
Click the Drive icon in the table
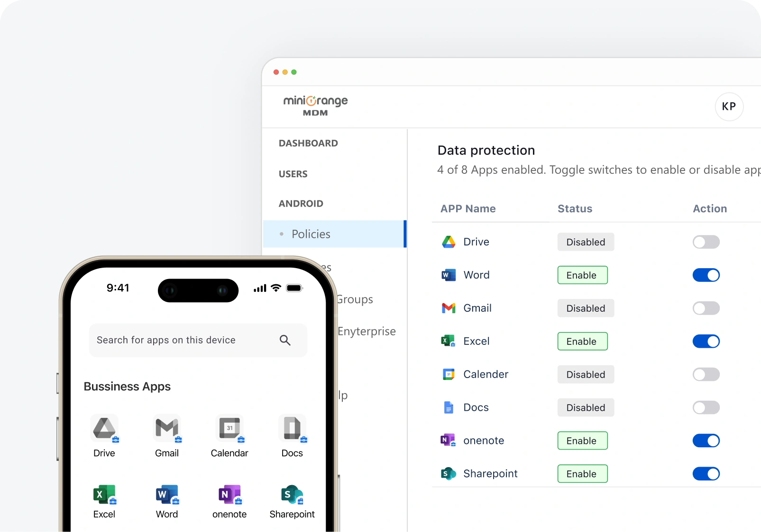449,242
